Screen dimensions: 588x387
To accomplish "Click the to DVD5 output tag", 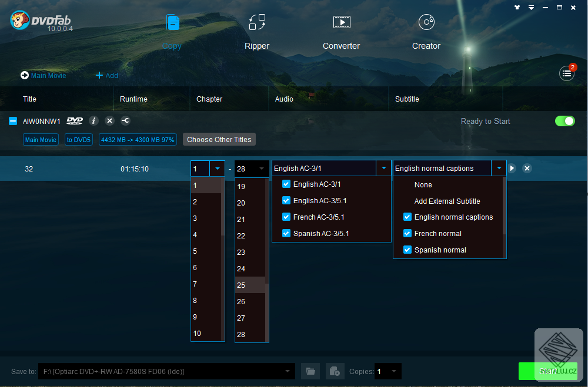I will [79, 140].
